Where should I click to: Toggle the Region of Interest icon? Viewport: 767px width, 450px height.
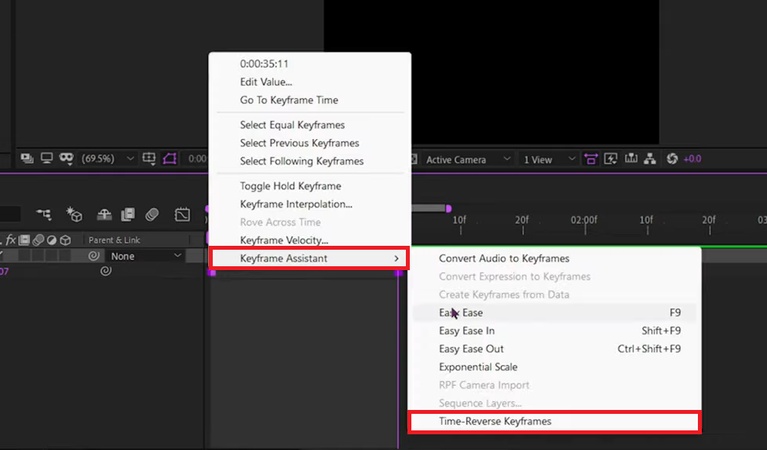(169, 158)
